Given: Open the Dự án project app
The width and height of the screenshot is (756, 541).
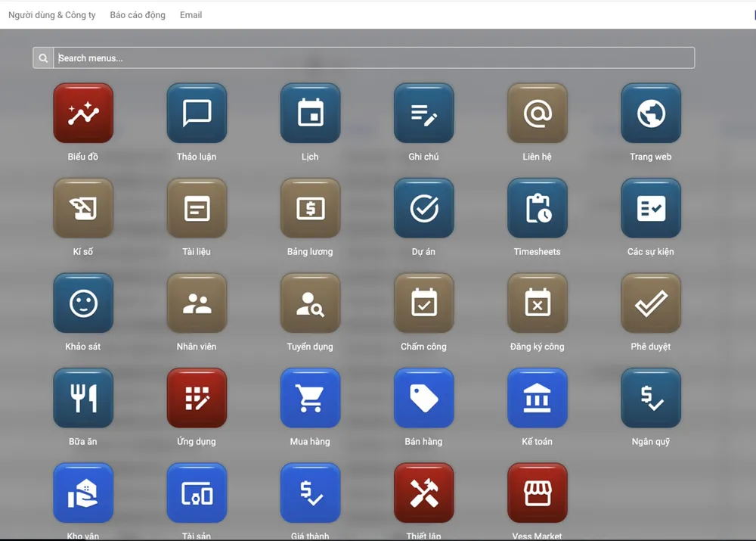Looking at the screenshot, I should tap(423, 208).
